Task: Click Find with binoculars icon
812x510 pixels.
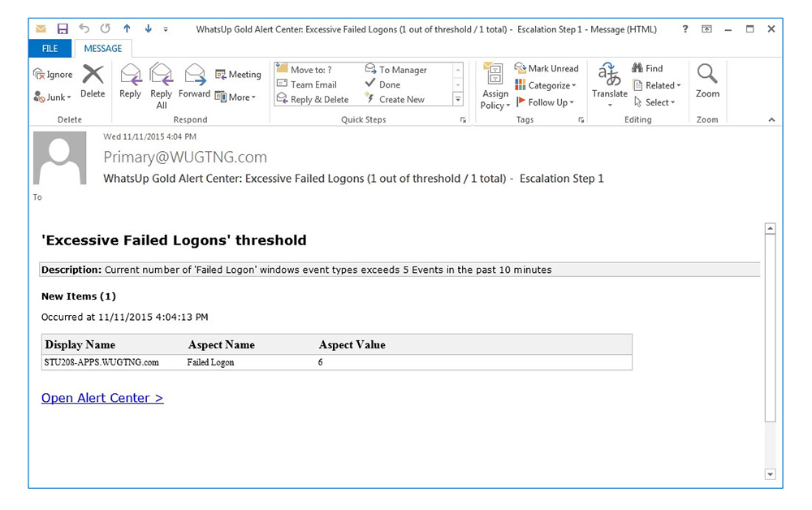Action: pos(647,68)
